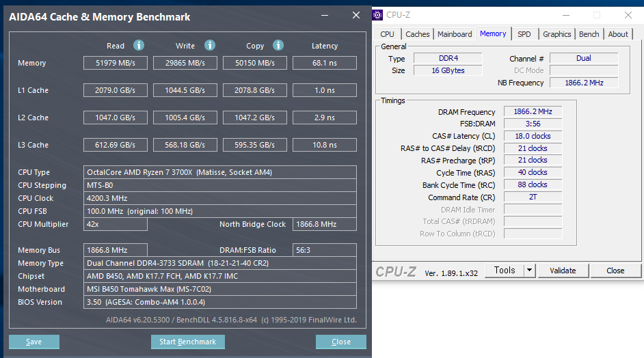Open the About tab in CPU-Z
Viewport: 644px width, 358px height.
pyautogui.click(x=618, y=34)
